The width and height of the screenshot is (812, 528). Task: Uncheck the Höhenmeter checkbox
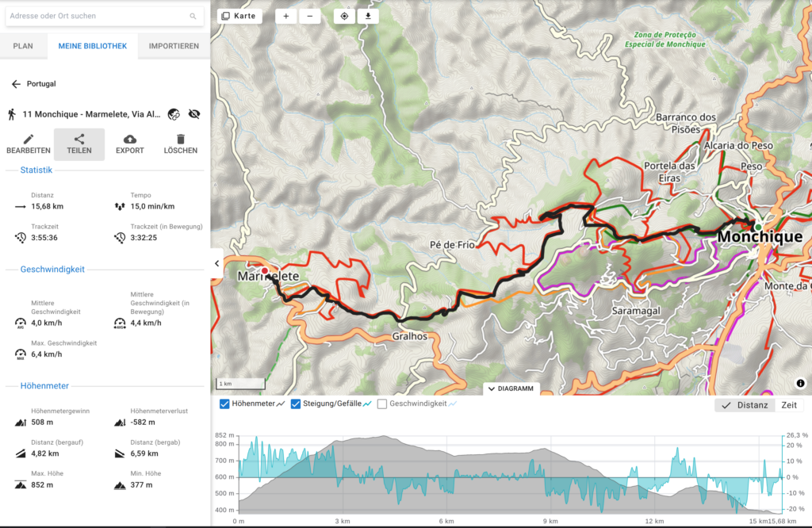[x=224, y=404]
